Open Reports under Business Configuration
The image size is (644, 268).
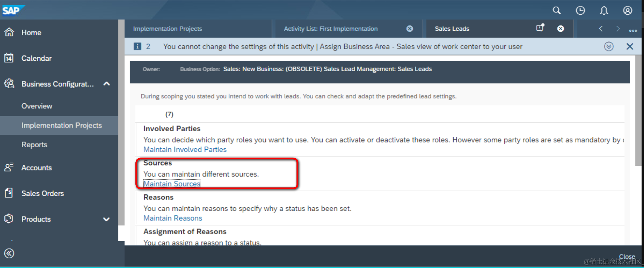[34, 145]
